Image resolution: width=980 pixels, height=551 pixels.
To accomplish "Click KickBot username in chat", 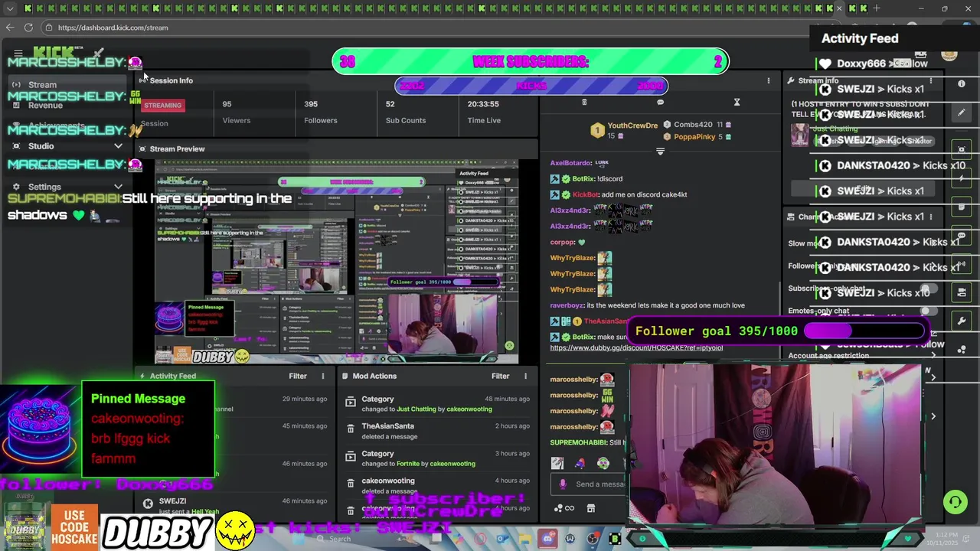I will (x=585, y=194).
